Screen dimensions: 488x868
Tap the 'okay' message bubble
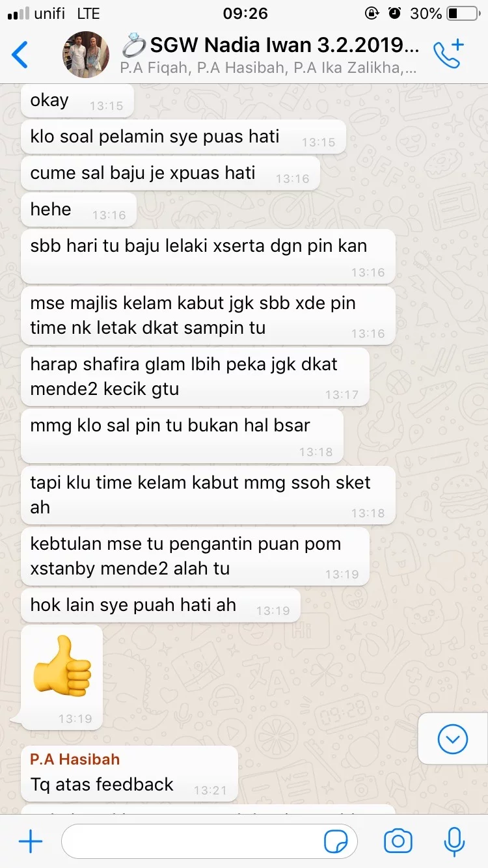pyautogui.click(x=77, y=101)
